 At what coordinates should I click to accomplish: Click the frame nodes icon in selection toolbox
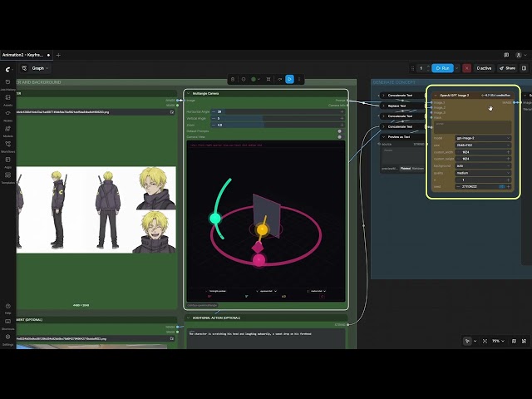tap(268, 79)
